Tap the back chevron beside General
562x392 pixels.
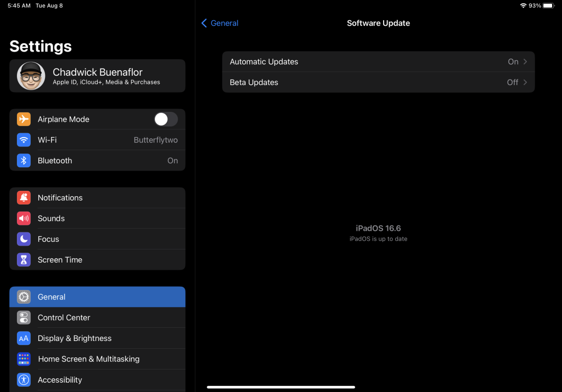(x=204, y=23)
